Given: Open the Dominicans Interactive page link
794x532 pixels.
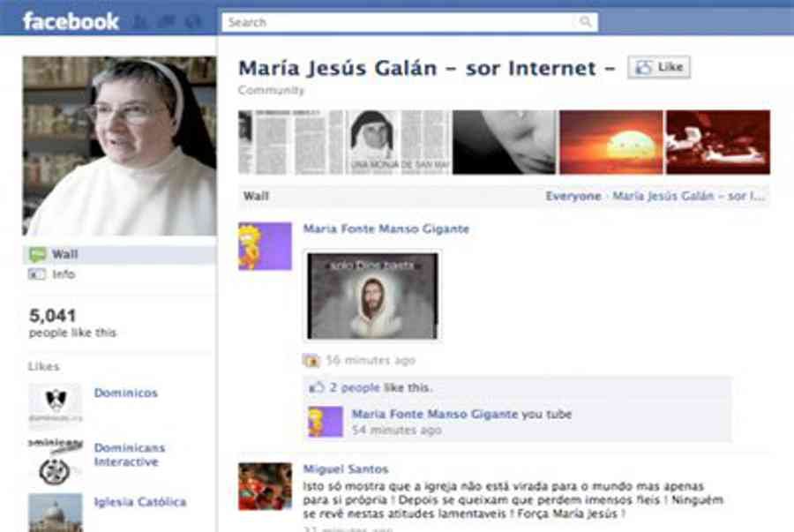Looking at the screenshot, I should point(130,454).
